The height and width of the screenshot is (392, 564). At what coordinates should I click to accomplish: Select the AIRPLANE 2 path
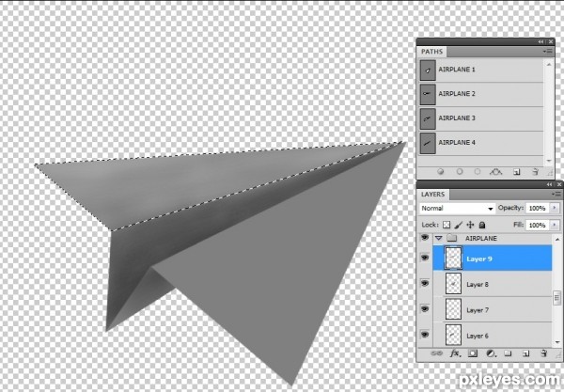(481, 94)
